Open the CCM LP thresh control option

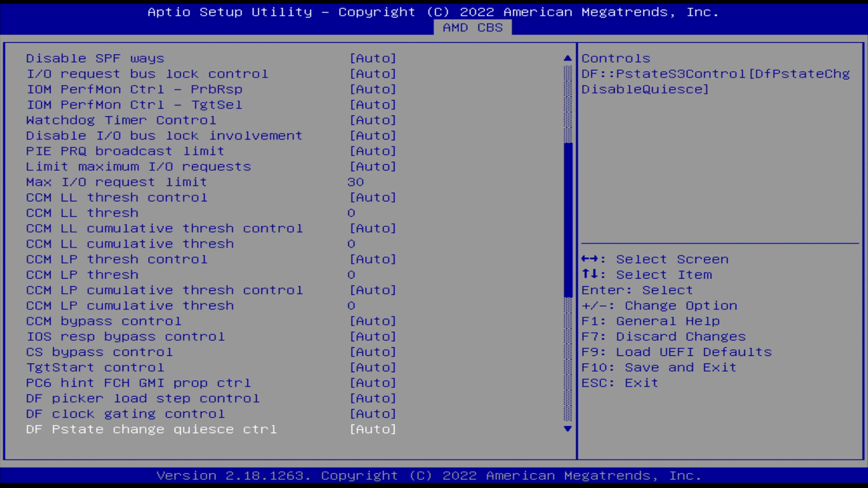click(x=373, y=260)
